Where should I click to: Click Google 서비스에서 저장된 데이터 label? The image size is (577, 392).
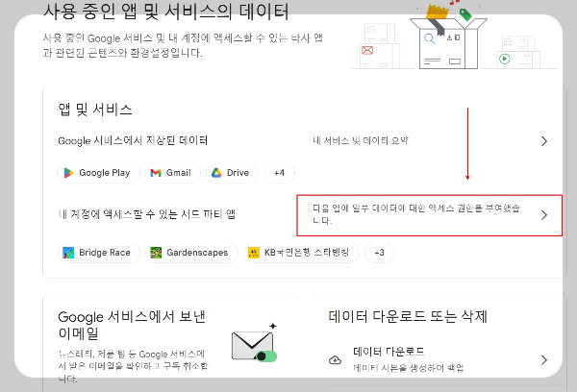point(133,140)
